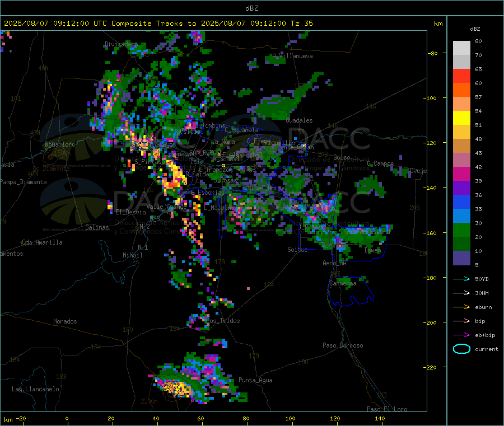The image size is (504, 426).
Task: Click the blue-outlined polygon around Carmensa
Action: point(351,292)
